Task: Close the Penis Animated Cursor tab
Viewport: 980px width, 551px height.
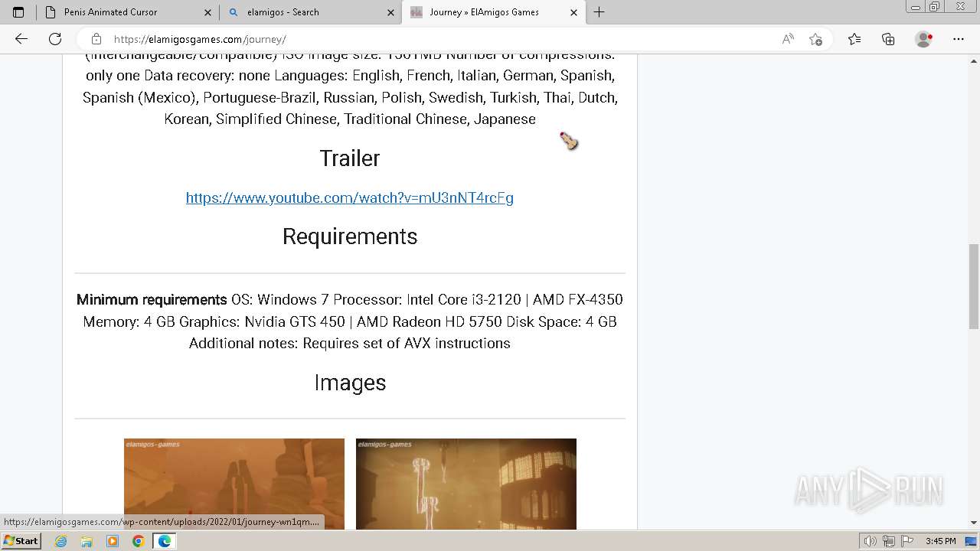Action: pyautogui.click(x=207, y=12)
